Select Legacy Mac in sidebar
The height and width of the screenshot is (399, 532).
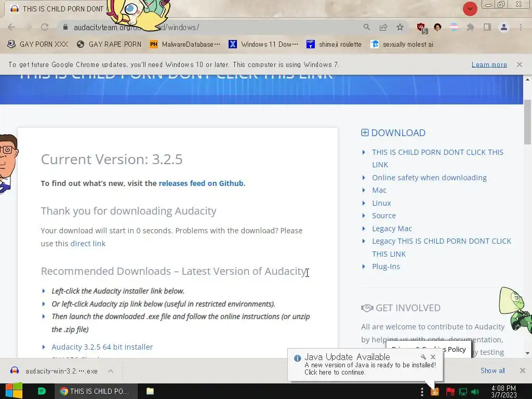[392, 229]
